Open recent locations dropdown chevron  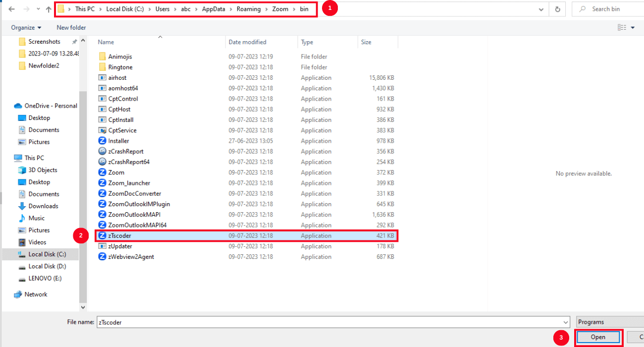(x=38, y=9)
